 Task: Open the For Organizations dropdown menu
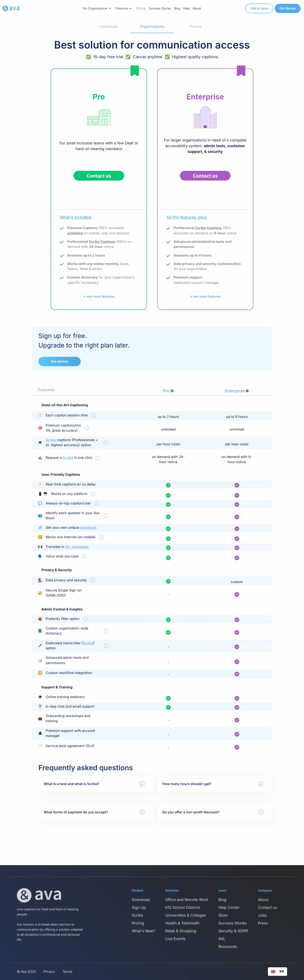[97, 8]
